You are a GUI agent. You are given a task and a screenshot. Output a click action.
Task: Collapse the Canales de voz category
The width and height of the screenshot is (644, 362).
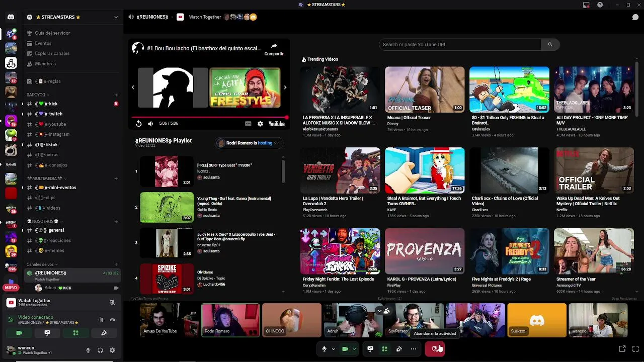coord(42,264)
